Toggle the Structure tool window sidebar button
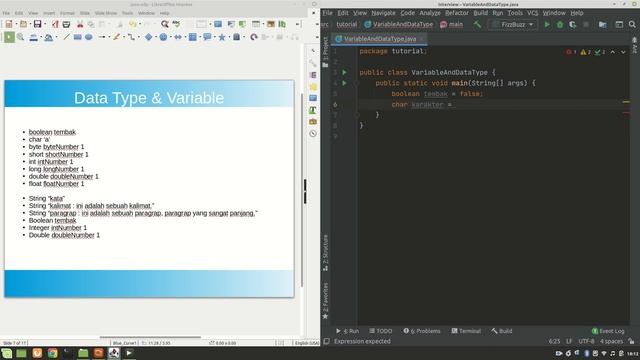640x360 pixels. [325, 253]
